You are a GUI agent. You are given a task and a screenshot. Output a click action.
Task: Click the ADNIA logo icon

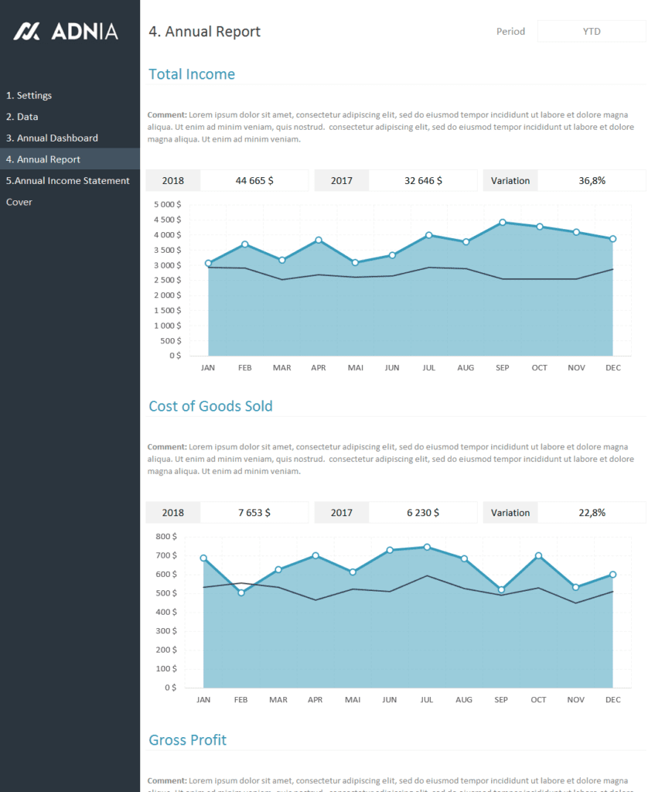tap(27, 32)
